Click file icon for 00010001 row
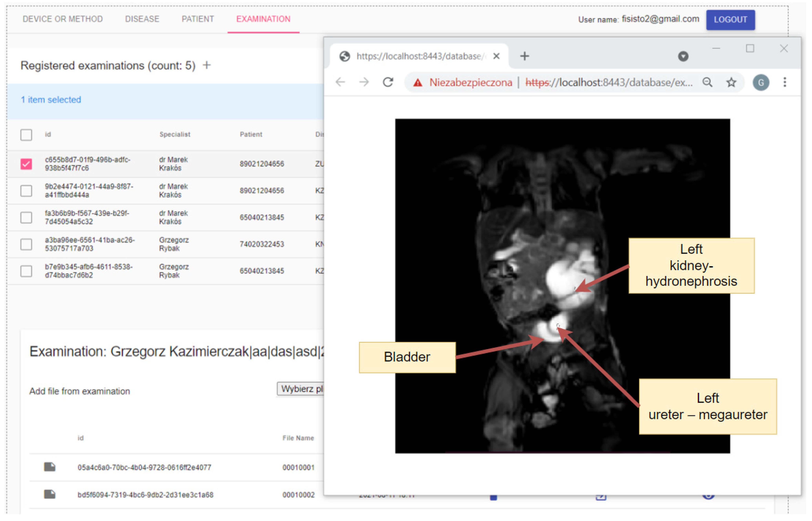 tap(50, 468)
